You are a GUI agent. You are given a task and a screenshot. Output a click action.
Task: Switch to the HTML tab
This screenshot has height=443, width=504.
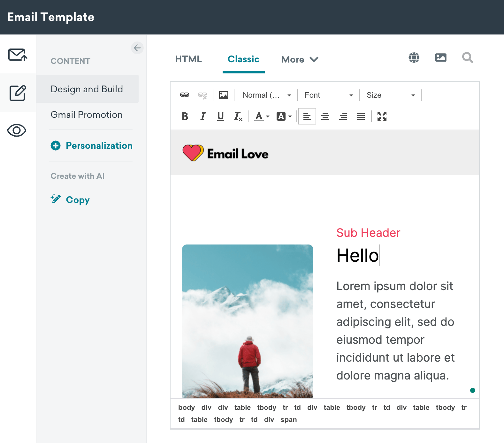188,59
